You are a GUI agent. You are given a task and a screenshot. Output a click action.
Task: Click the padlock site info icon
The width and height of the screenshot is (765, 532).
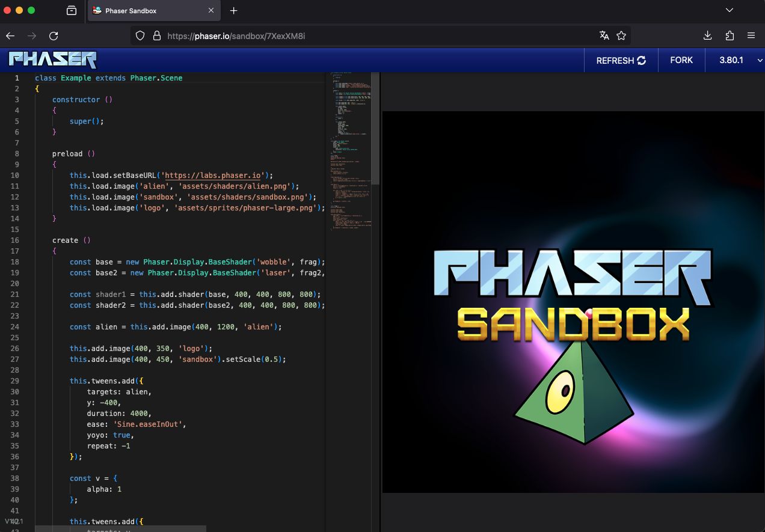click(x=157, y=36)
